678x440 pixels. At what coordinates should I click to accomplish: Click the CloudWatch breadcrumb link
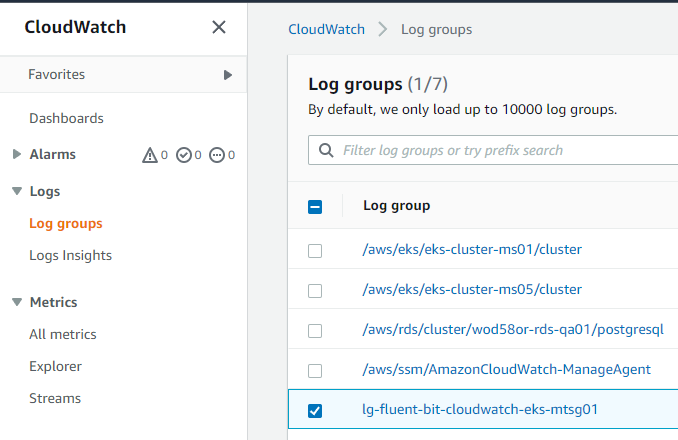[325, 29]
